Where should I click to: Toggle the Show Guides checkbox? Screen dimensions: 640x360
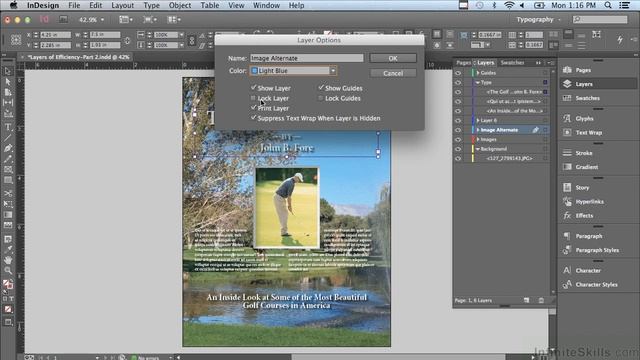click(321, 88)
